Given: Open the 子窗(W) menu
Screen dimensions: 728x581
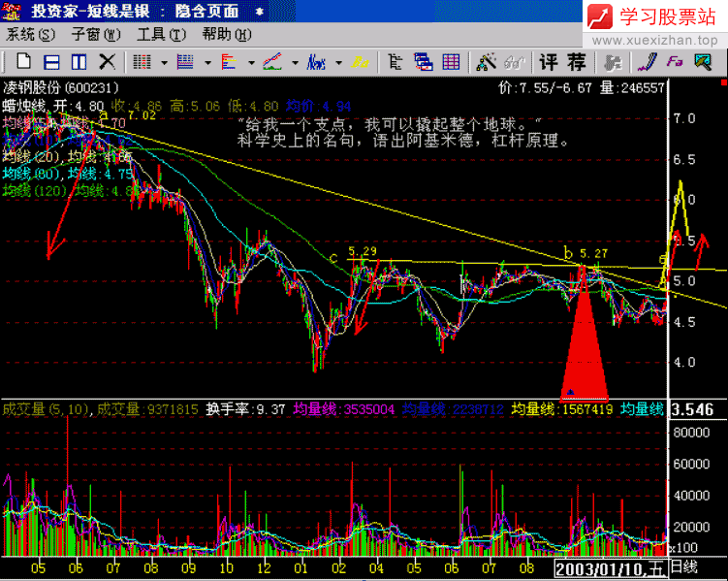Looking at the screenshot, I should (x=96, y=34).
